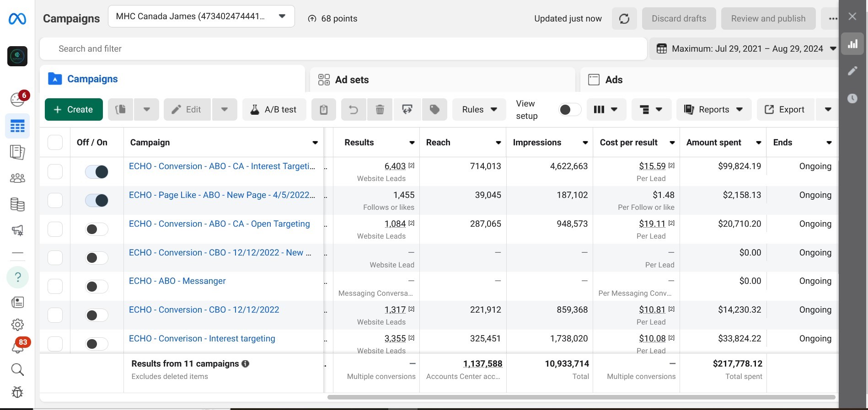Click the Search magnifier in sidebar
The image size is (868, 410).
pos(17,369)
